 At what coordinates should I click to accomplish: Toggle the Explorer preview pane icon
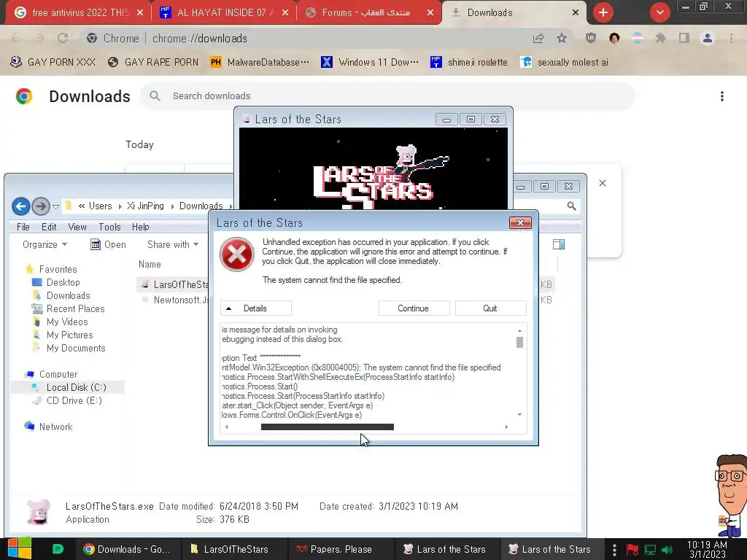[559, 244]
